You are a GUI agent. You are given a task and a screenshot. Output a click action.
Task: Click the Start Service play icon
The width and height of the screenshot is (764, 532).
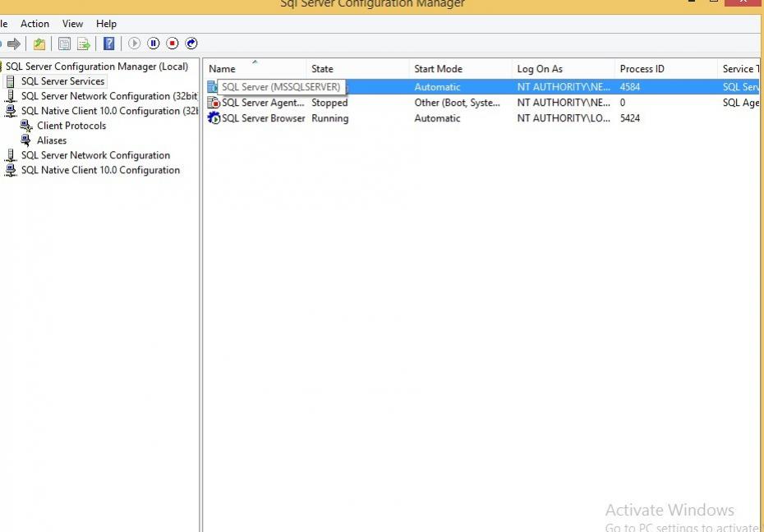(134, 44)
